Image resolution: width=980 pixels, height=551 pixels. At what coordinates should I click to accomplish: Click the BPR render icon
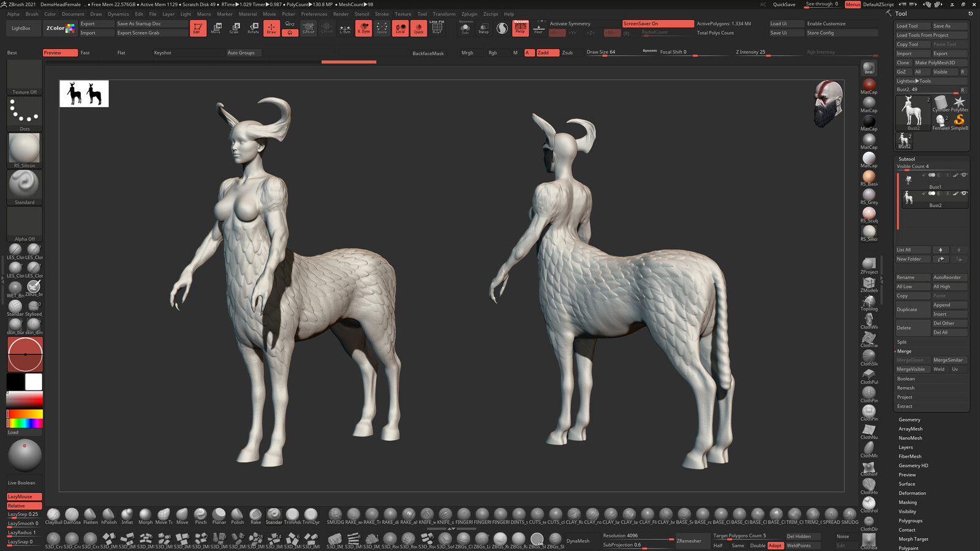pyautogui.click(x=869, y=68)
